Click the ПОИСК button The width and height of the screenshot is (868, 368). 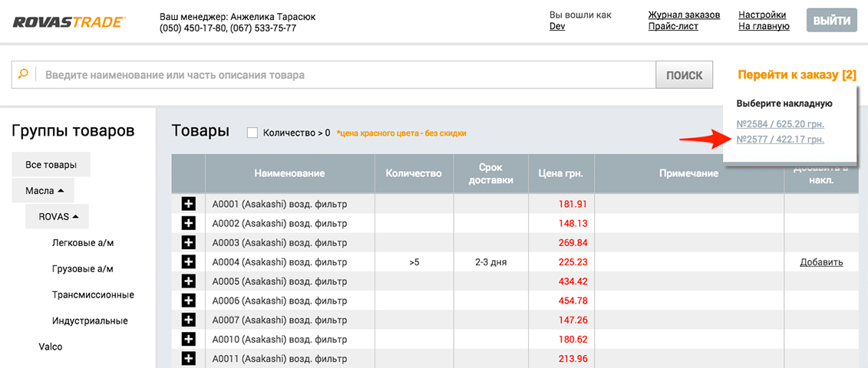click(x=685, y=75)
